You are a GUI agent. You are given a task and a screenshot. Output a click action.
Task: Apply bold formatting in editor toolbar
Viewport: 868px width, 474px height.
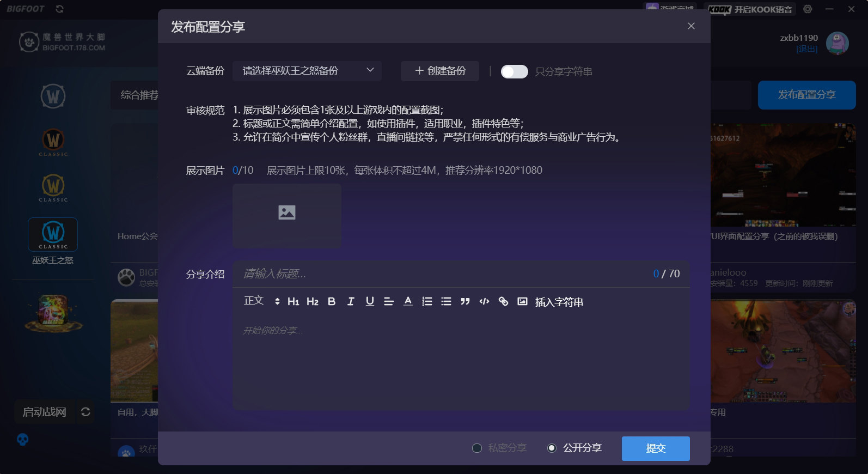[x=332, y=301]
